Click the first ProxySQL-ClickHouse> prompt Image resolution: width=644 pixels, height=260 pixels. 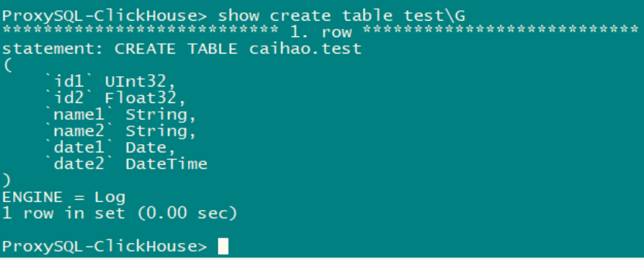click(105, 16)
